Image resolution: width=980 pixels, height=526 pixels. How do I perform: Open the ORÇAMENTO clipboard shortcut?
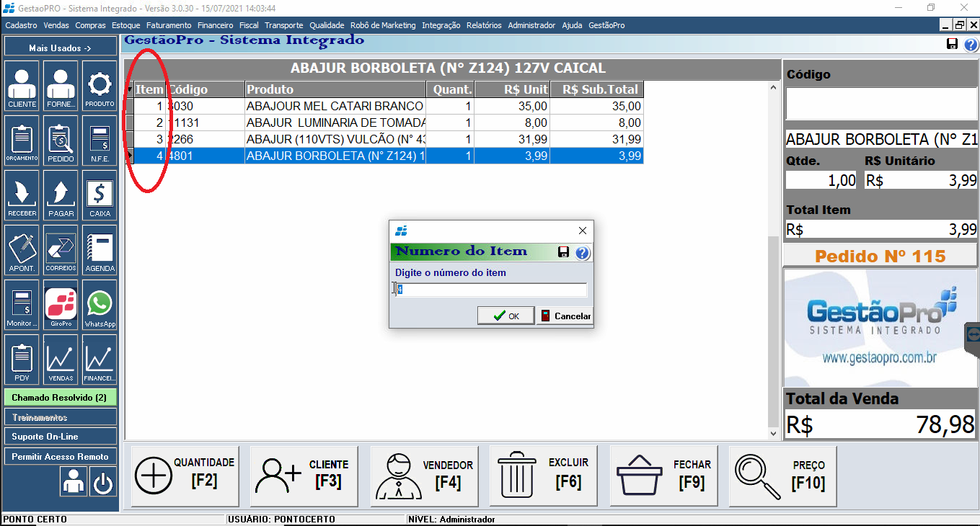[x=22, y=140]
